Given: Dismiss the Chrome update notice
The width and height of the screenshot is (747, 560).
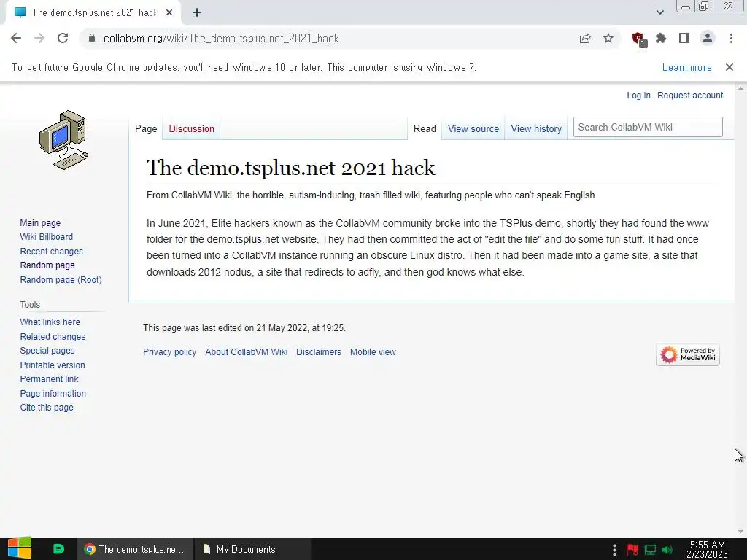Looking at the screenshot, I should point(729,67).
